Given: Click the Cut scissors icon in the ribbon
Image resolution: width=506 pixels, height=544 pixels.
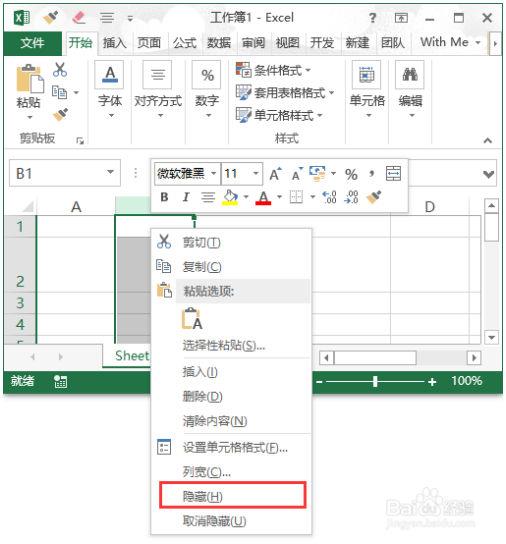Looking at the screenshot, I should [60, 70].
